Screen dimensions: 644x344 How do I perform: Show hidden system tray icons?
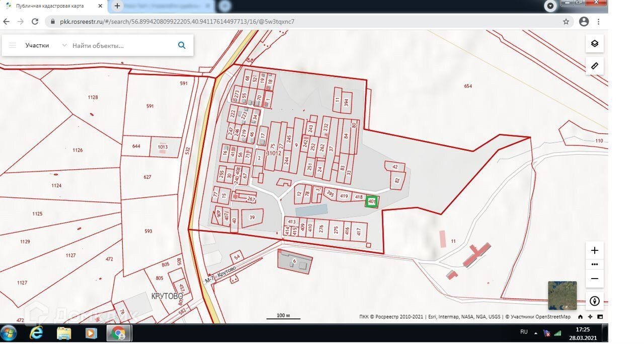click(x=535, y=333)
